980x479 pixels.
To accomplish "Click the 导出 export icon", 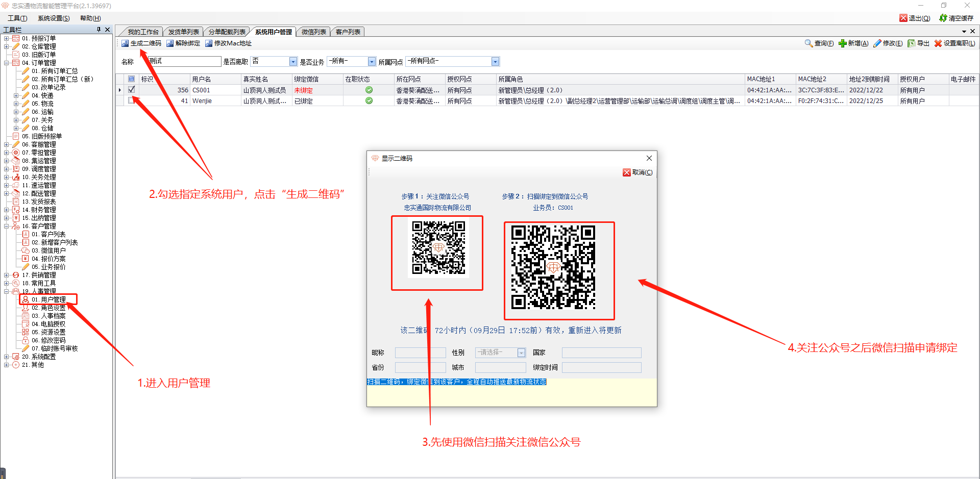I will 911,43.
